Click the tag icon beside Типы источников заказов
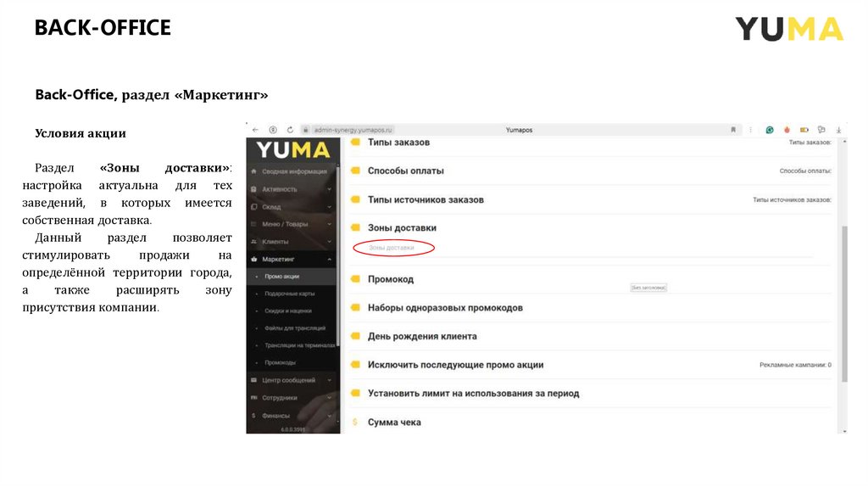868x487 pixels. point(355,199)
